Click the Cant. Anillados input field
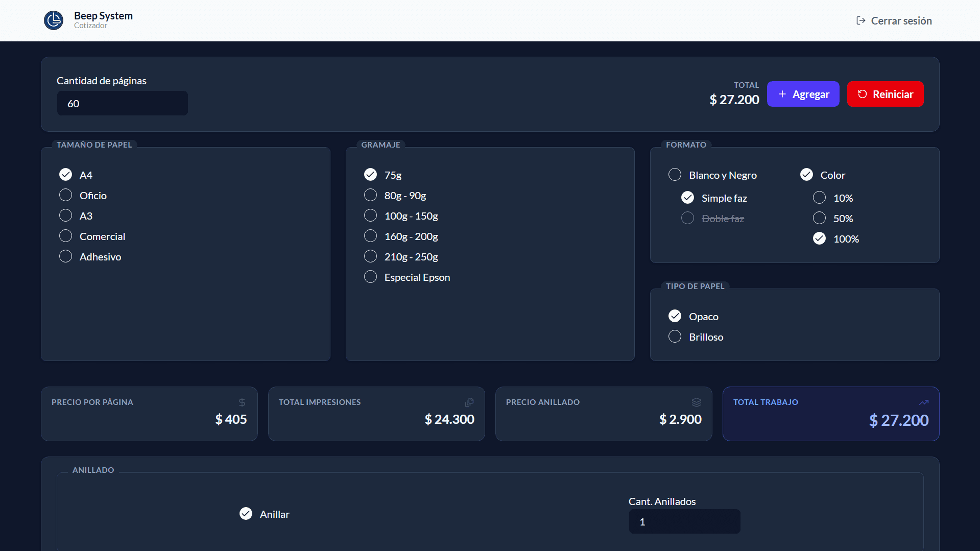980x551 pixels. point(684,521)
